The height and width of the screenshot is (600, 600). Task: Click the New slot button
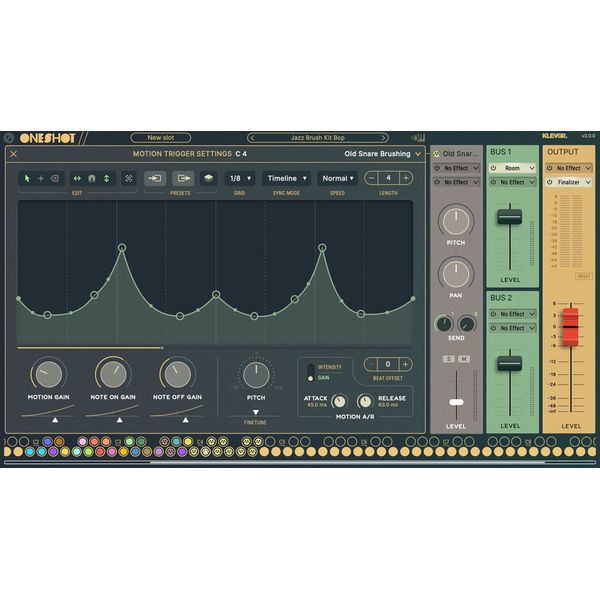coord(160,137)
